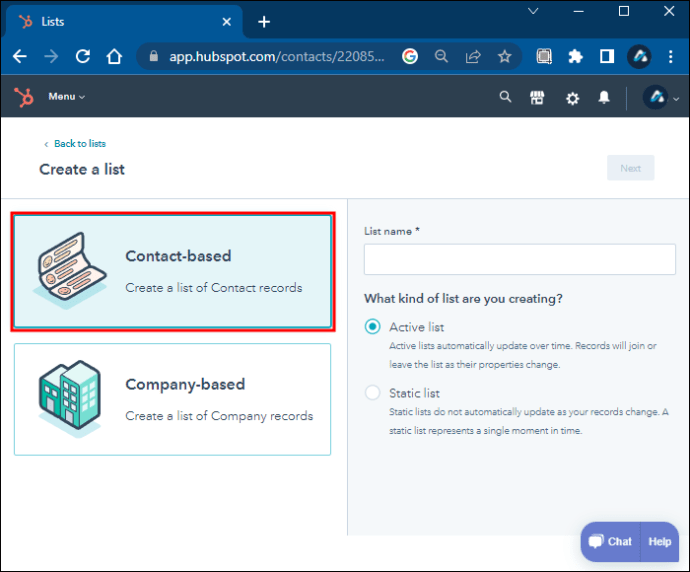Click the Contact-based heading text

[178, 256]
